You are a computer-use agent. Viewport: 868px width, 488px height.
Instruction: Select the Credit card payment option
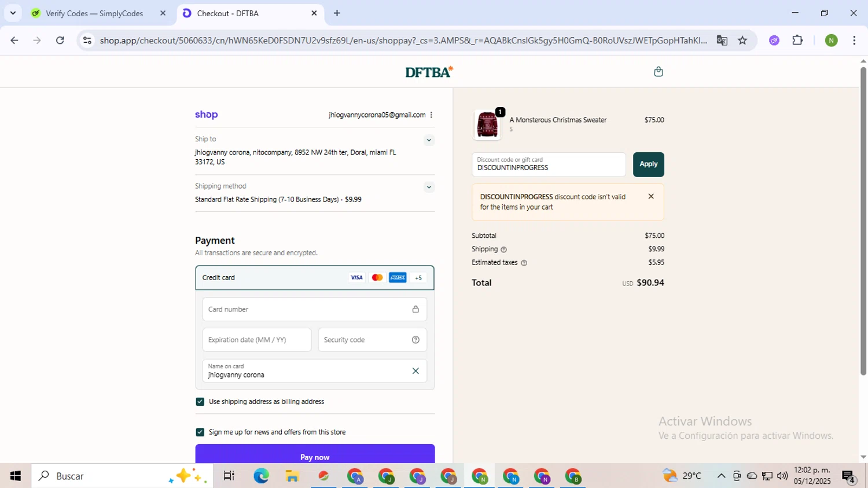click(x=315, y=278)
